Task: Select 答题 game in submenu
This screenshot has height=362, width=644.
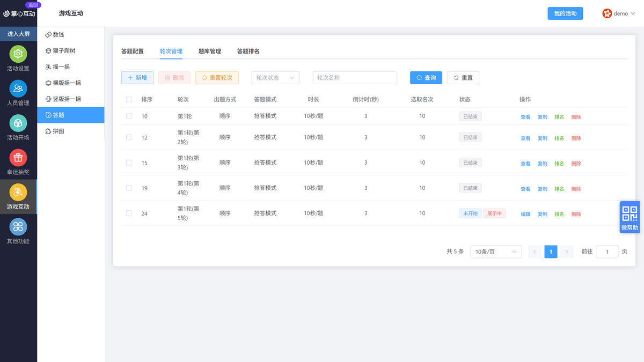Action: point(71,115)
